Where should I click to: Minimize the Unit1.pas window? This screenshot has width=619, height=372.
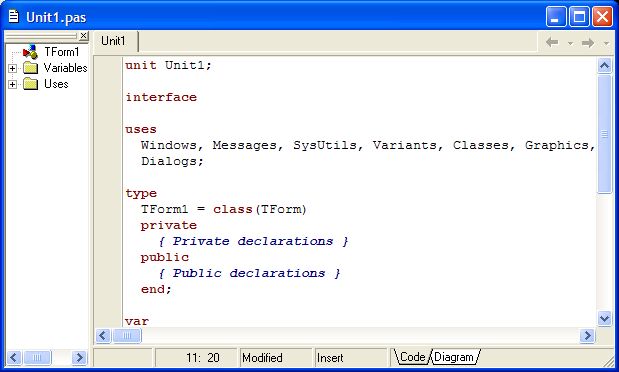(556, 17)
